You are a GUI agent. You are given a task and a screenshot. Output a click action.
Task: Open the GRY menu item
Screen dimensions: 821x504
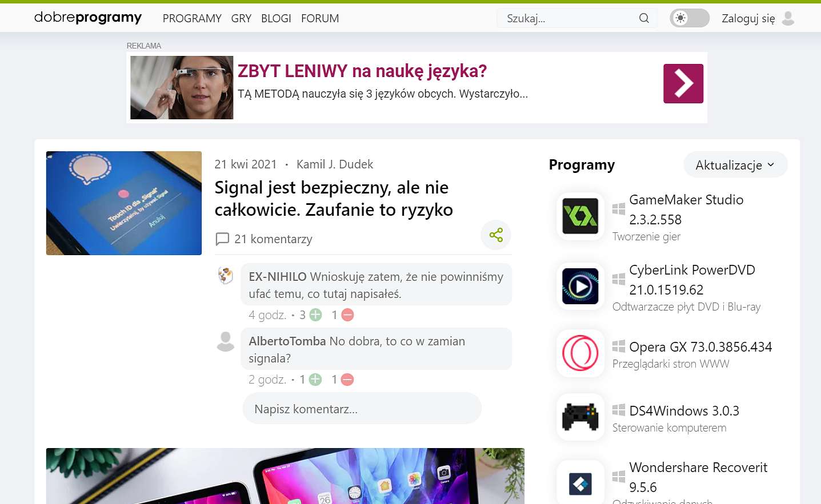pos(241,18)
